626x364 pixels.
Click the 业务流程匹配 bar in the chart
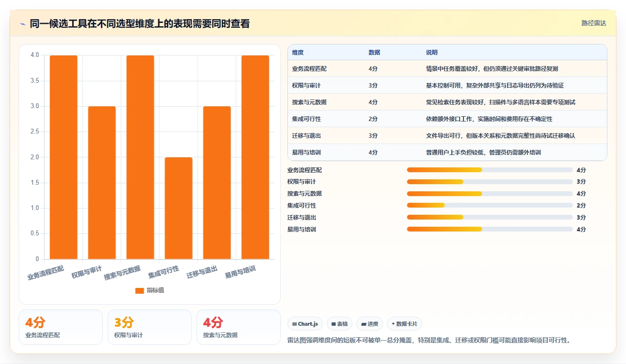pyautogui.click(x=64, y=157)
